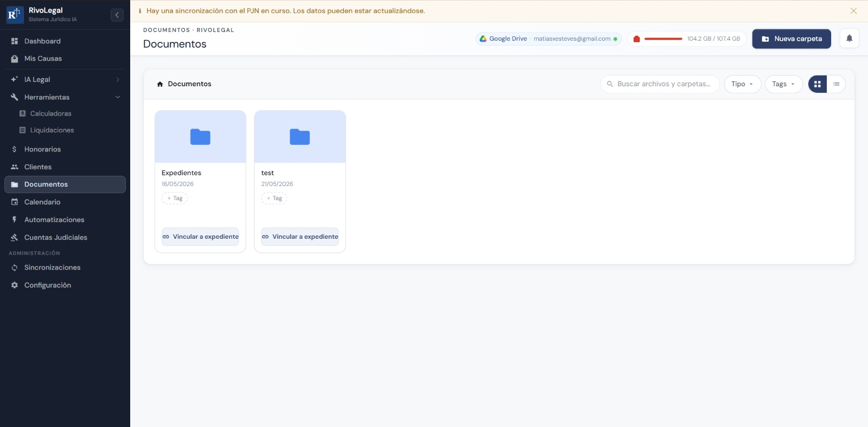Click the red storage usage icon
This screenshot has height=427, width=868.
(x=637, y=39)
